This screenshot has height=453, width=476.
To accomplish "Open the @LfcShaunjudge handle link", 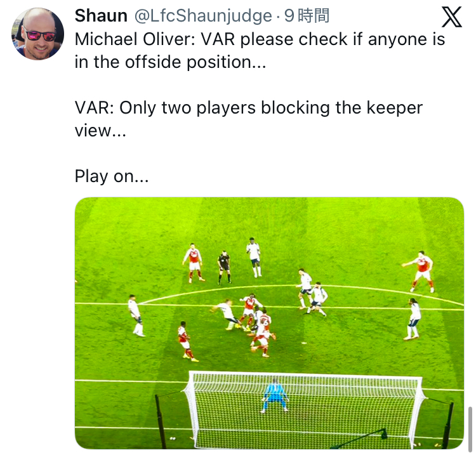I will click(203, 16).
